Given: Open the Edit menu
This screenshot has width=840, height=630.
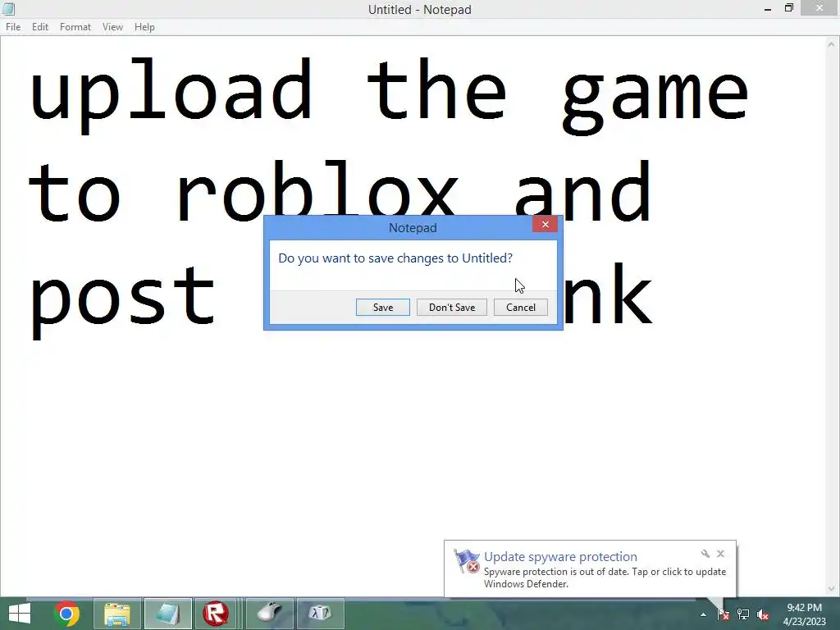Looking at the screenshot, I should [39, 27].
